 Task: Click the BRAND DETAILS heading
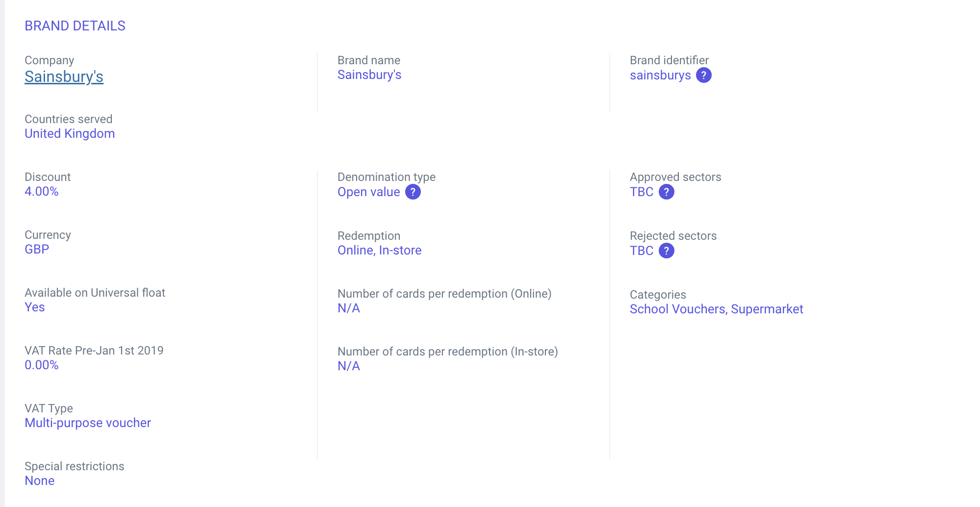tap(75, 26)
